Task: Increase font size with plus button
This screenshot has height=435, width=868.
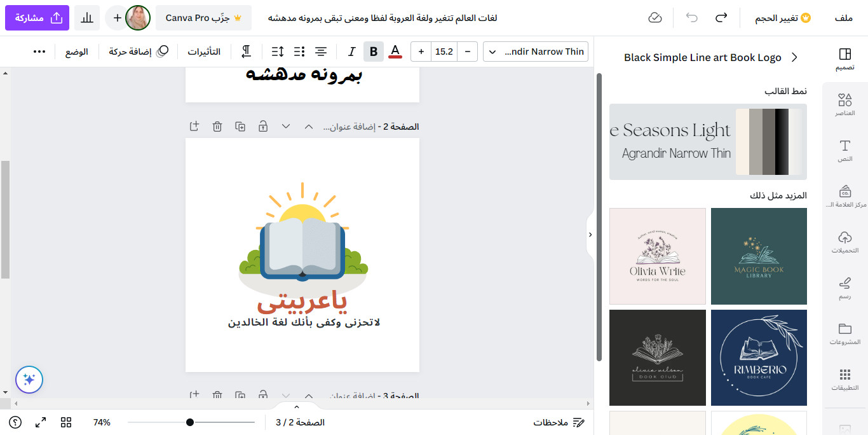Action: pyautogui.click(x=421, y=52)
